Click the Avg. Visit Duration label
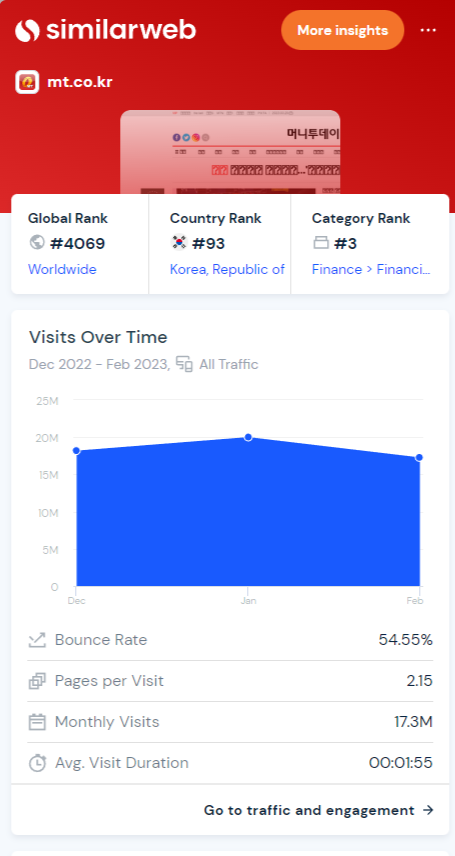This screenshot has width=455, height=856. pyautogui.click(x=122, y=763)
